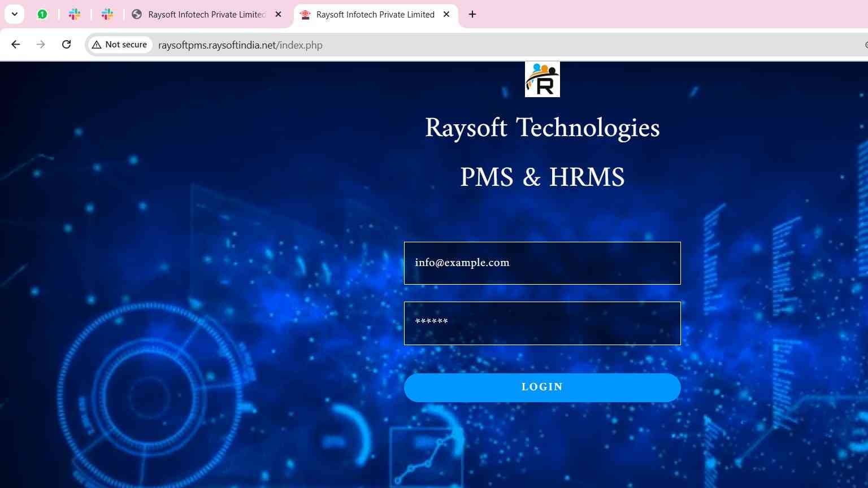Go back to the previous page
868x488 pixels.
[x=16, y=45]
